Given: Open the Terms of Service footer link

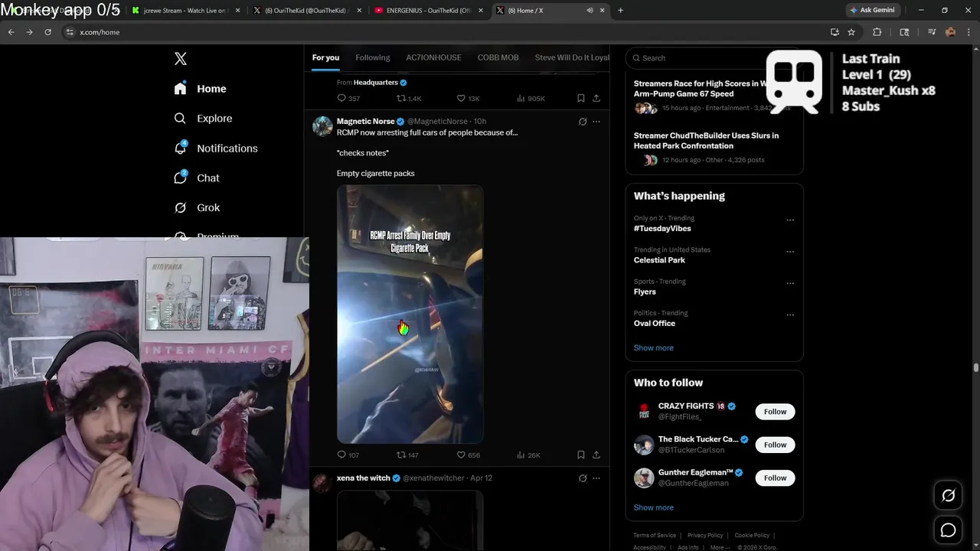Looking at the screenshot, I should click(x=655, y=536).
